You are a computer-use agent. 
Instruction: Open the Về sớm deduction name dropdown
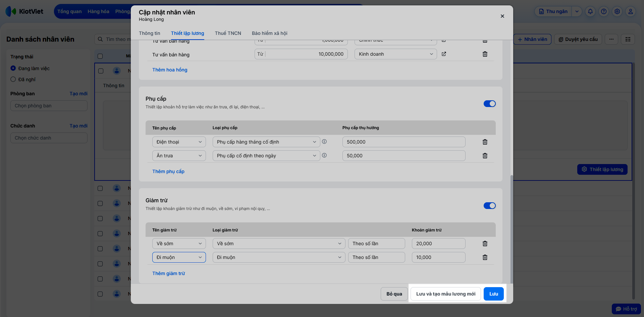179,244
